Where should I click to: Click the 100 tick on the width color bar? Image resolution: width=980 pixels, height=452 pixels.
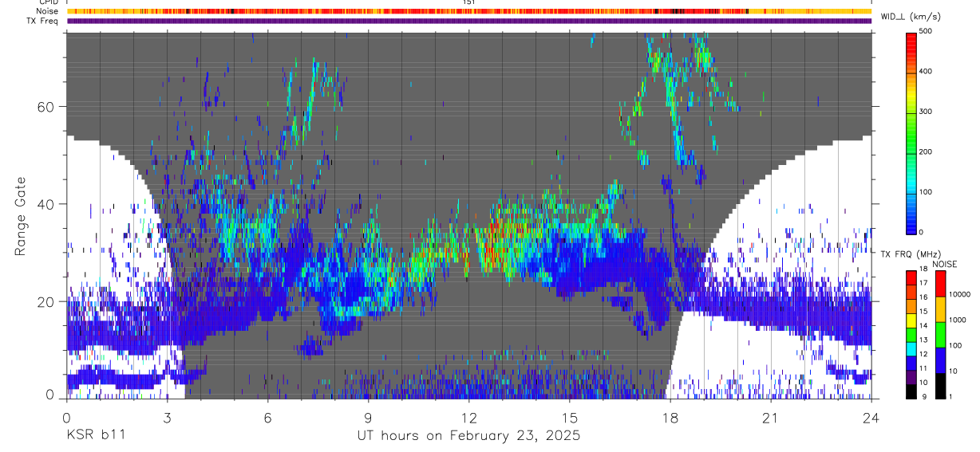[927, 192]
